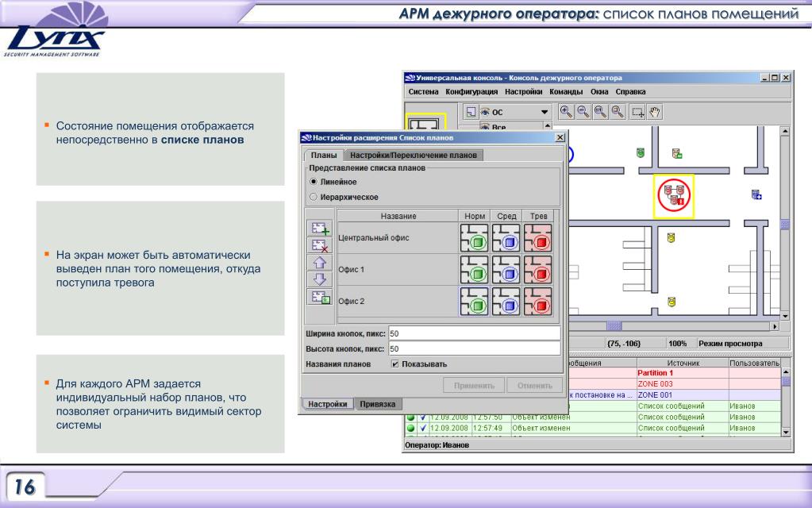Open the Настройки menu in console
This screenshot has height=508, width=812.
pyautogui.click(x=524, y=91)
